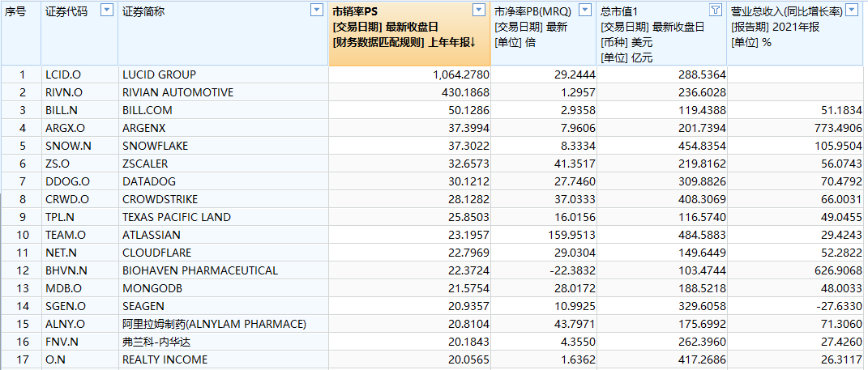
Task: Select the RIVIAN AUTOMOTIVE name cell
Action: click(x=177, y=92)
